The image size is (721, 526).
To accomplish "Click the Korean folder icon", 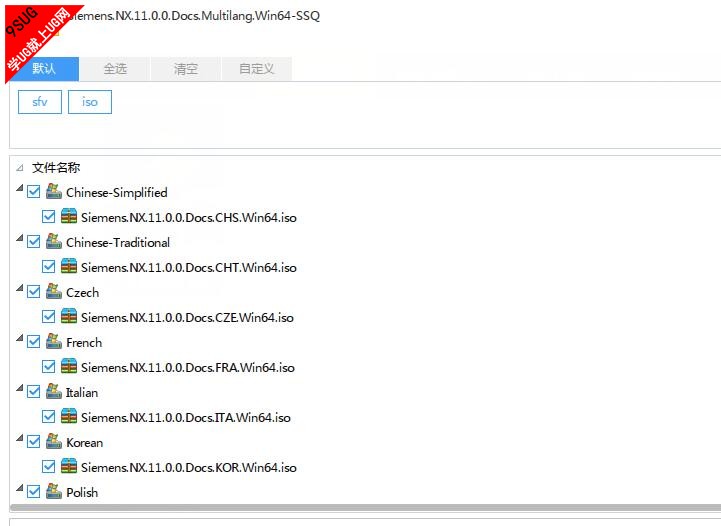I will tap(54, 442).
